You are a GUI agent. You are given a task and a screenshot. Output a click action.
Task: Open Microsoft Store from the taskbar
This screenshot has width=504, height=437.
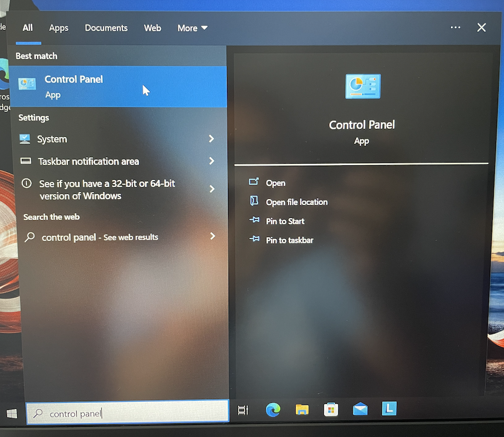331,409
